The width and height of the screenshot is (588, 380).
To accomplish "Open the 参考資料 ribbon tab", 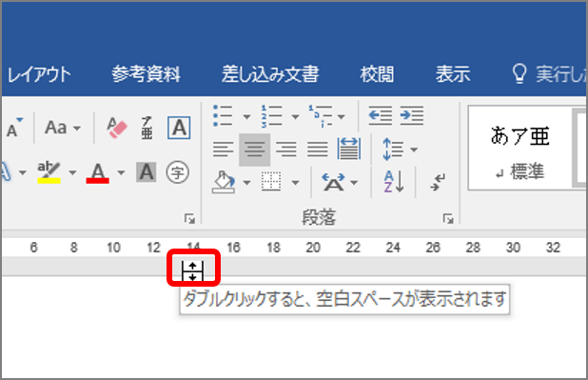I will tap(146, 74).
